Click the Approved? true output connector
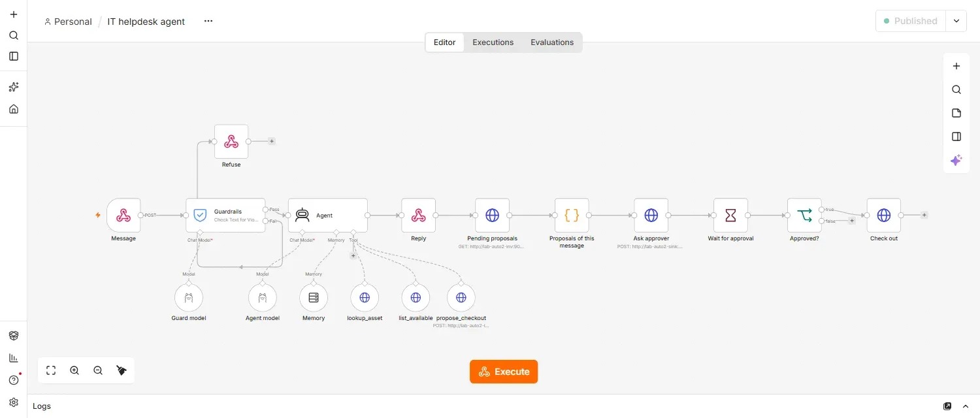Screen dimensions: 980x418 coord(821,209)
